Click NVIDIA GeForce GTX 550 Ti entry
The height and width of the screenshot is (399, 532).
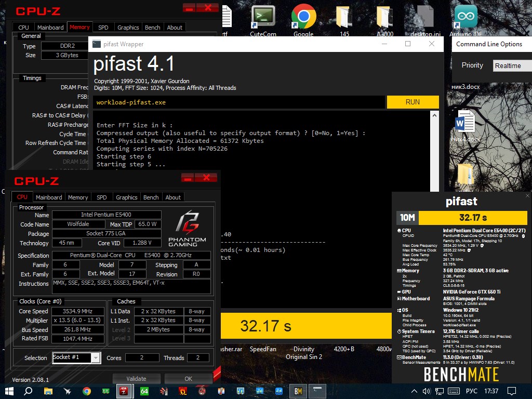point(472,292)
